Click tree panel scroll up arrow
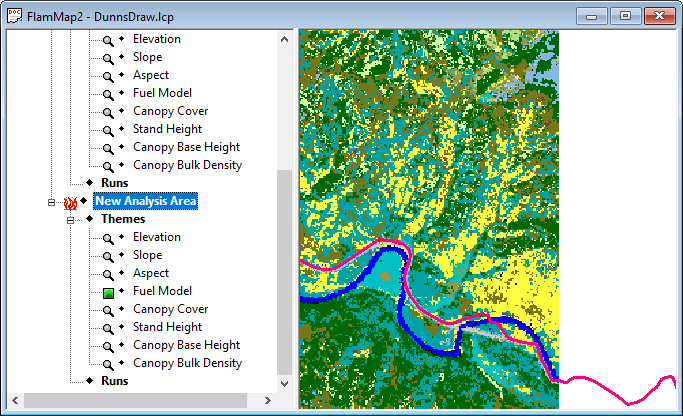The image size is (683, 416). [x=284, y=39]
